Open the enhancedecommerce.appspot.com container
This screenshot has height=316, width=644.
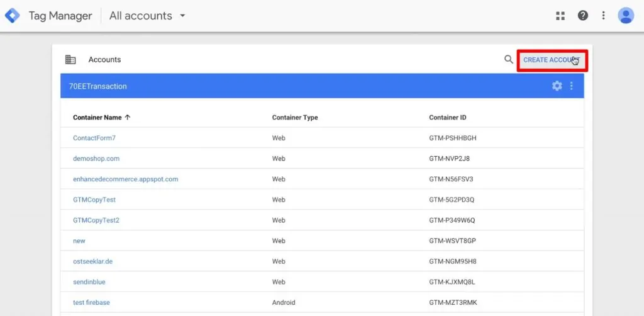point(126,179)
